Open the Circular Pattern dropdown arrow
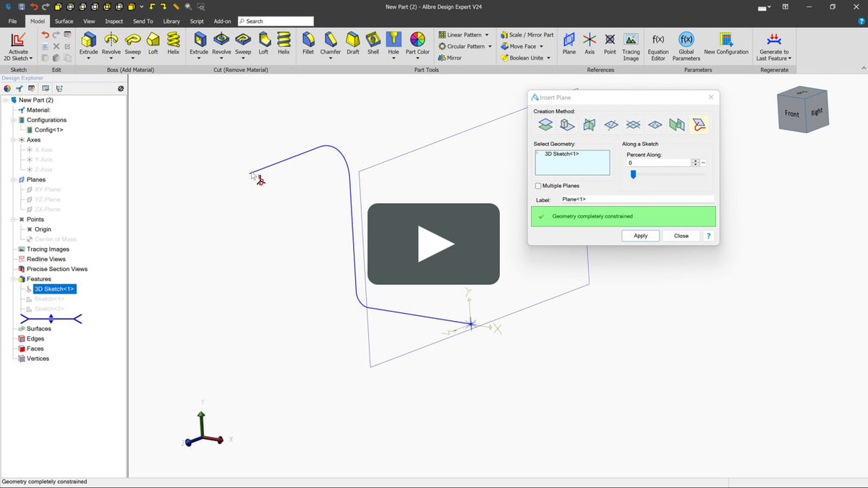Image resolution: width=868 pixels, height=488 pixels. tap(490, 46)
